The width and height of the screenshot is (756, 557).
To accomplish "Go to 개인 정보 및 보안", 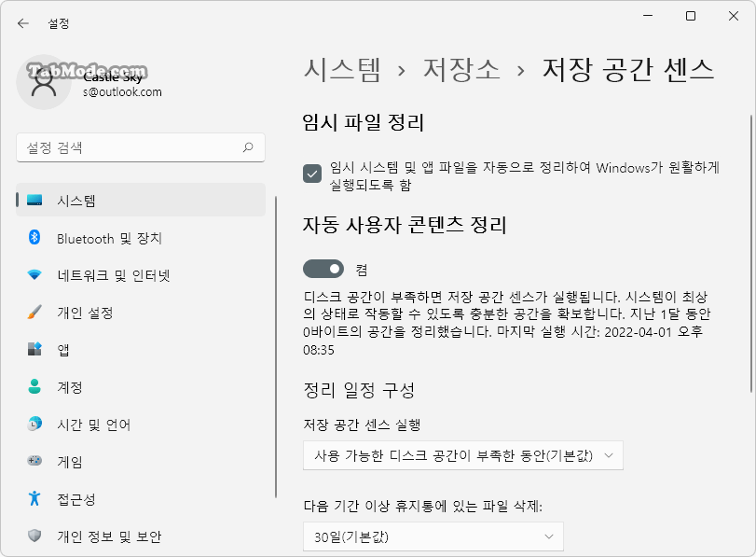I will (x=141, y=536).
